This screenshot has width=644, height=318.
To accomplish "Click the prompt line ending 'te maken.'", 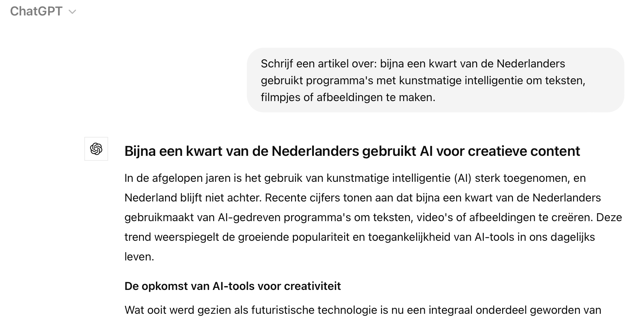I will (348, 97).
